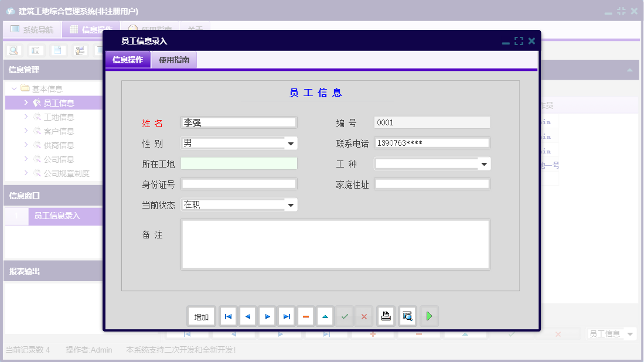Select the magnifying glass search icon in the toolbar
The height and width of the screenshot is (362, 644).
[x=12, y=50]
